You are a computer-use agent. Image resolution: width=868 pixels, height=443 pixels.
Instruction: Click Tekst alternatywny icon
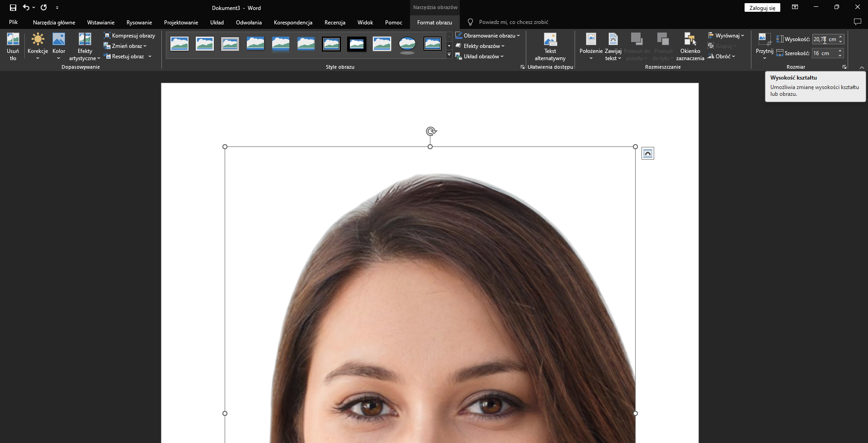click(550, 47)
